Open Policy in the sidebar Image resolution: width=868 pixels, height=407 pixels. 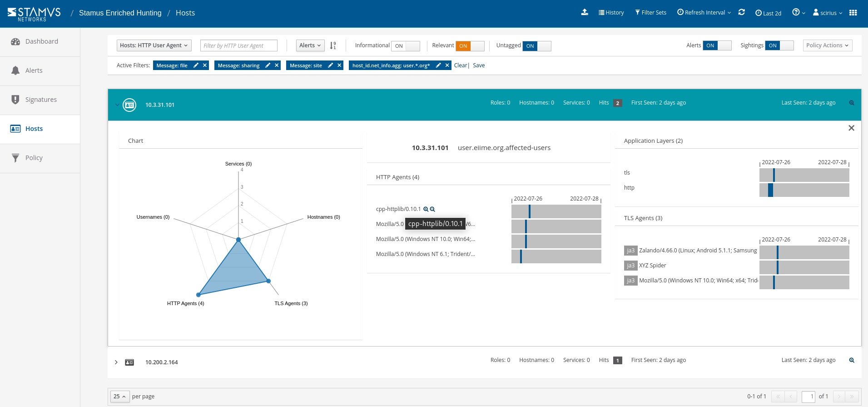click(x=40, y=158)
